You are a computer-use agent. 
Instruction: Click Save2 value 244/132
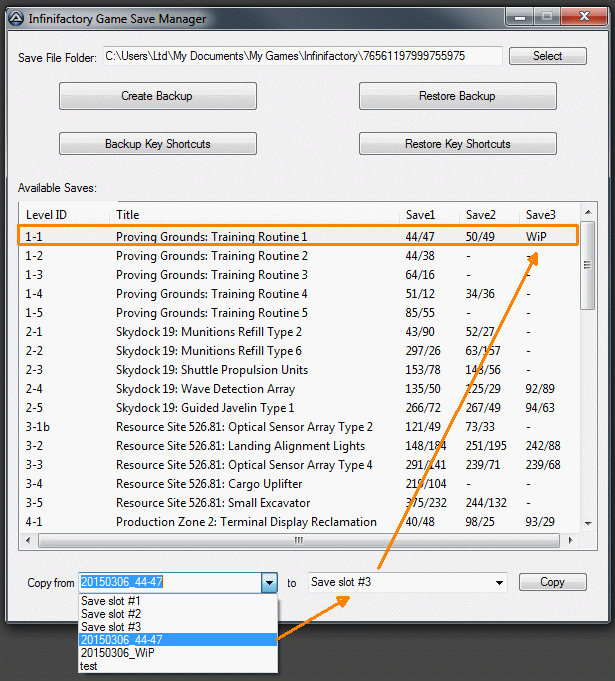click(x=486, y=503)
